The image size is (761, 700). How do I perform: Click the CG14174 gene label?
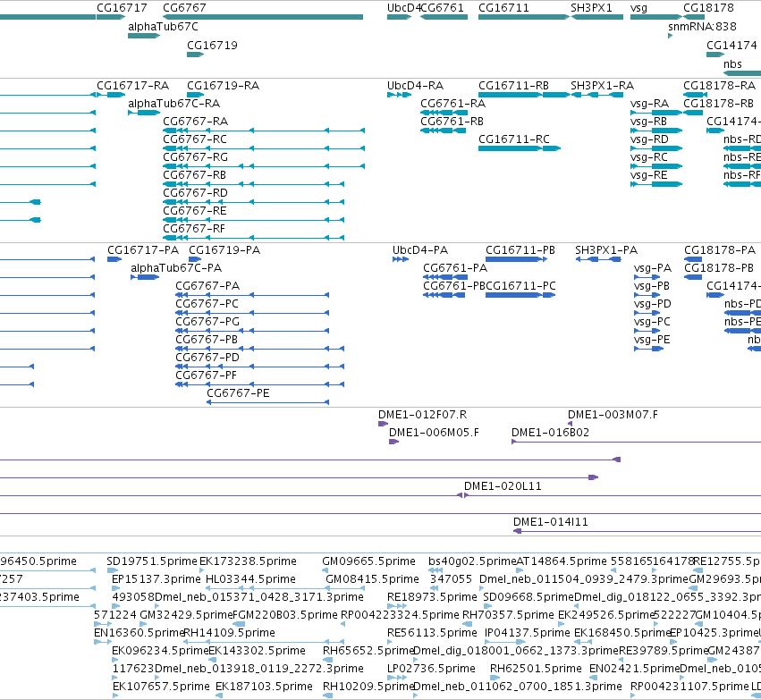pyautogui.click(x=731, y=46)
